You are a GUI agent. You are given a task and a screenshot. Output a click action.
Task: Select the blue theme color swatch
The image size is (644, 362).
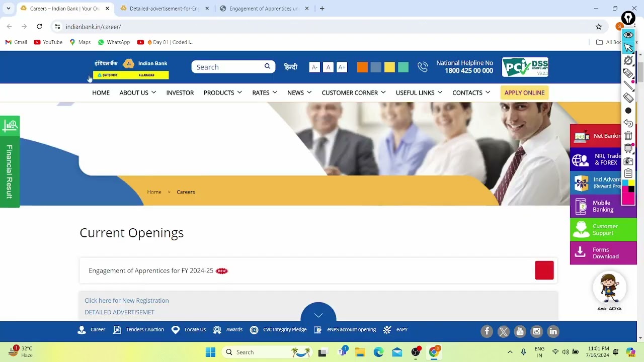(376, 67)
